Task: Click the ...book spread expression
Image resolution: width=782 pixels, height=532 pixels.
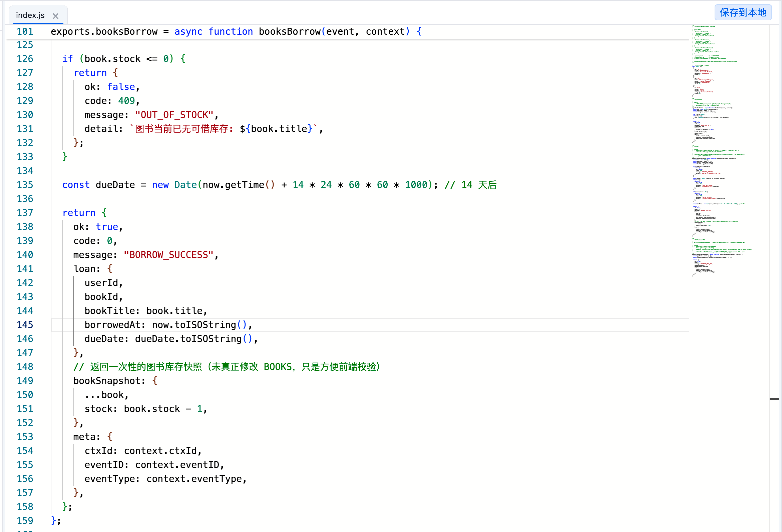Action: pyautogui.click(x=106, y=395)
